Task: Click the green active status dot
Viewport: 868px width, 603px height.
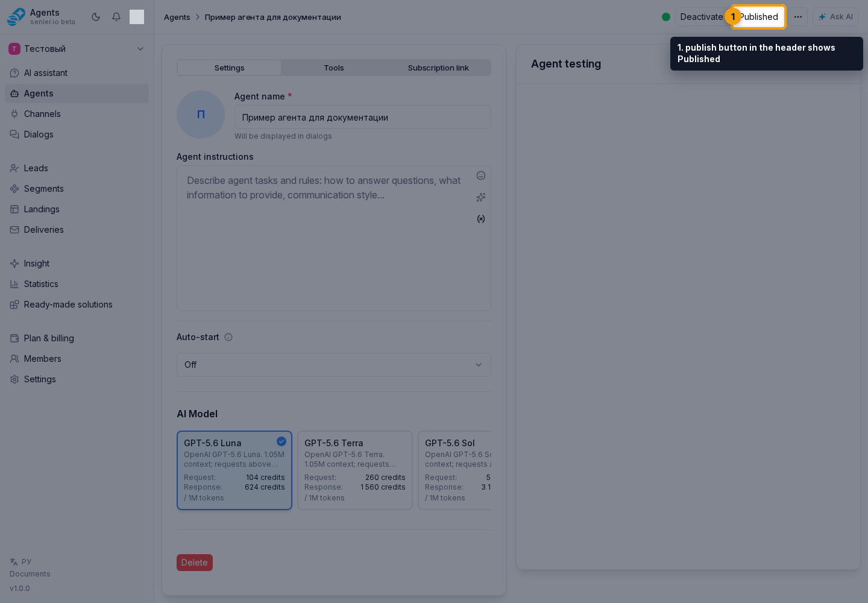Action: click(666, 17)
